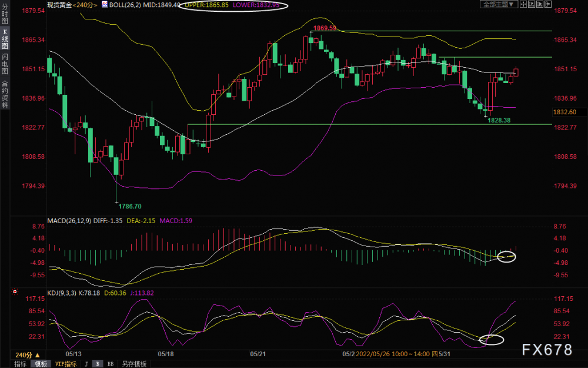588x368 pixels.
Task: Switch to the 分时图 side tab
Action: (5, 14)
